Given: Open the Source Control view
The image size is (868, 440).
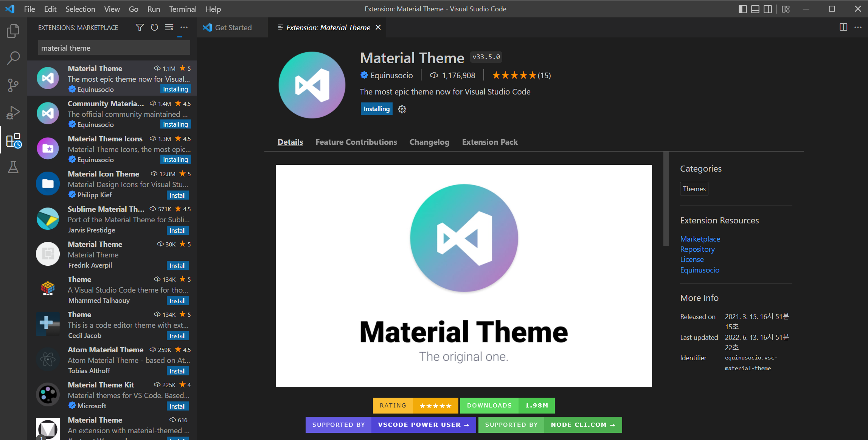Looking at the screenshot, I should (x=13, y=85).
